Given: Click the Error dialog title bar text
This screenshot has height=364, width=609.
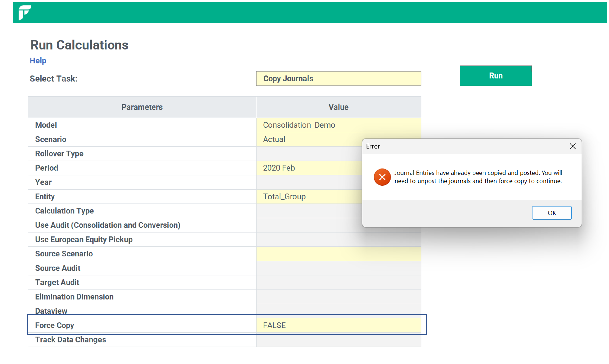Looking at the screenshot, I should (373, 147).
